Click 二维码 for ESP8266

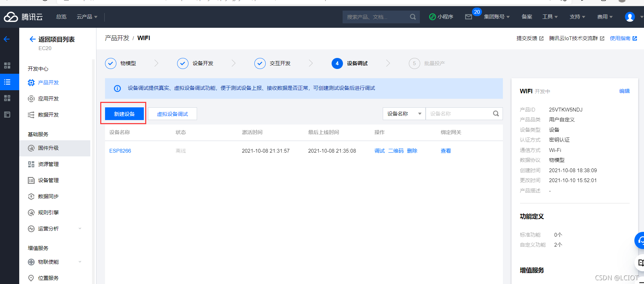tap(396, 151)
